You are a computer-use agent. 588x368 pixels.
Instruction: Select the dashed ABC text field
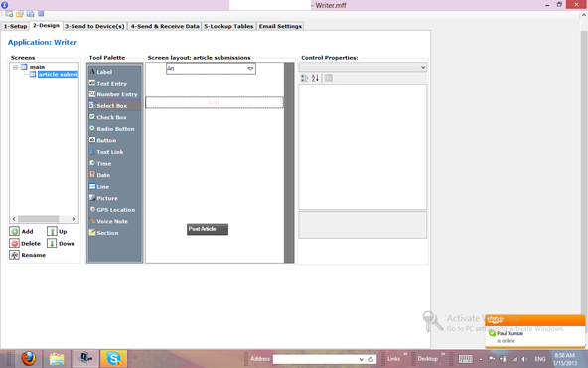[215, 102]
